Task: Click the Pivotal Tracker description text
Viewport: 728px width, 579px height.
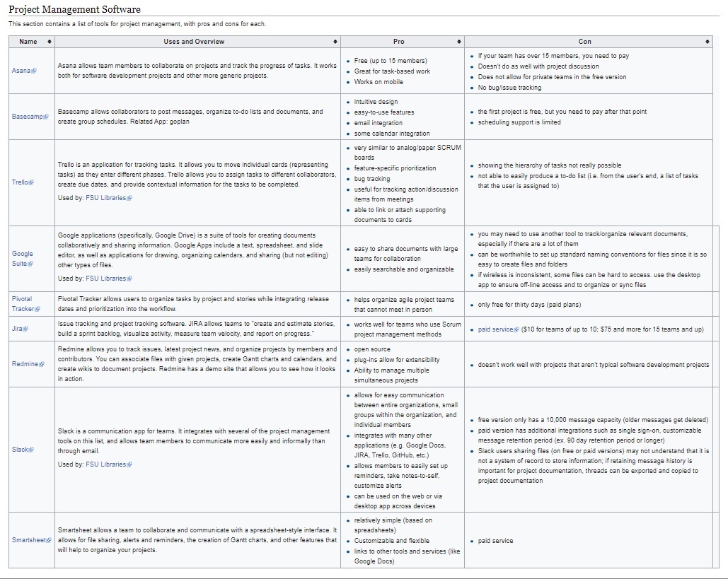Action: 193,304
